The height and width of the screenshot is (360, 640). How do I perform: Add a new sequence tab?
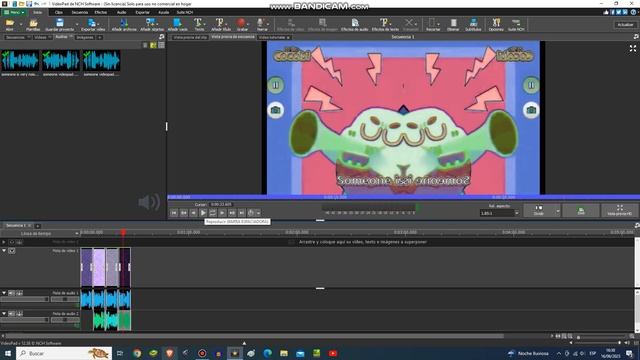tap(38, 226)
